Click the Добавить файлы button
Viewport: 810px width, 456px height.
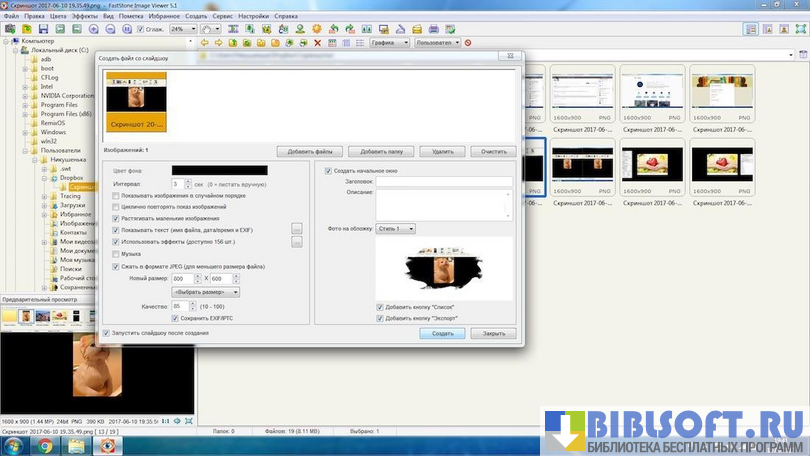[310, 151]
